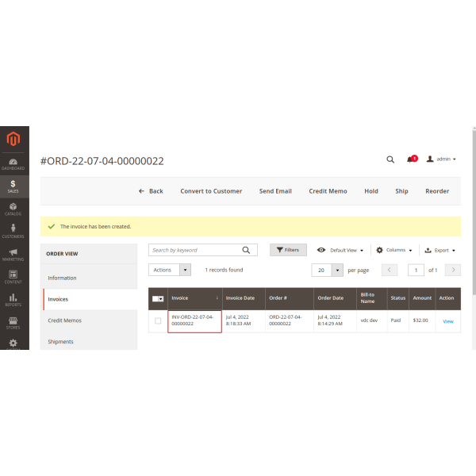Open the Reports sidebar icon
476x476 pixels.
pyautogui.click(x=13, y=299)
